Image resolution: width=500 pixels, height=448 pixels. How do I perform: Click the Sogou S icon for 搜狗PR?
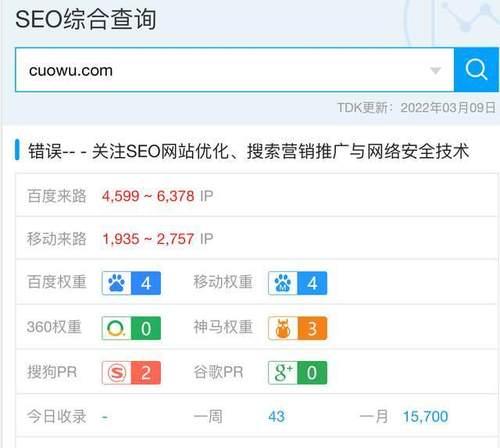117,373
